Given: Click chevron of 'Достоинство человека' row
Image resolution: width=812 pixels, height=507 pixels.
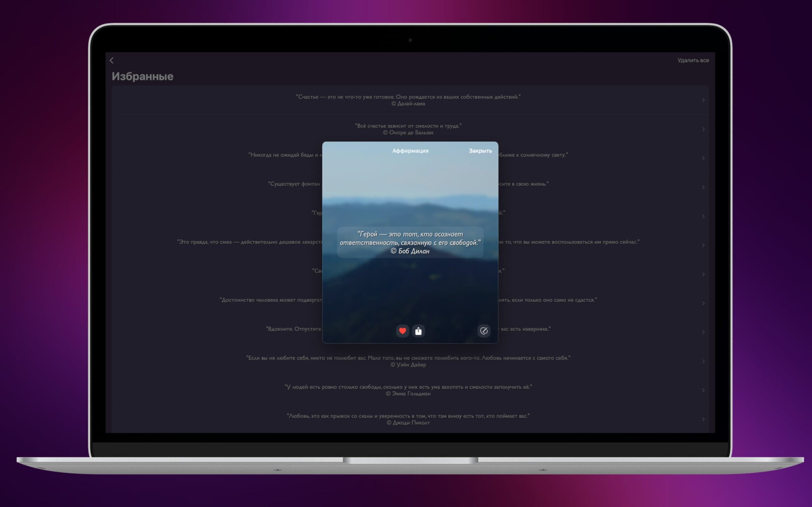Looking at the screenshot, I should click(703, 304).
